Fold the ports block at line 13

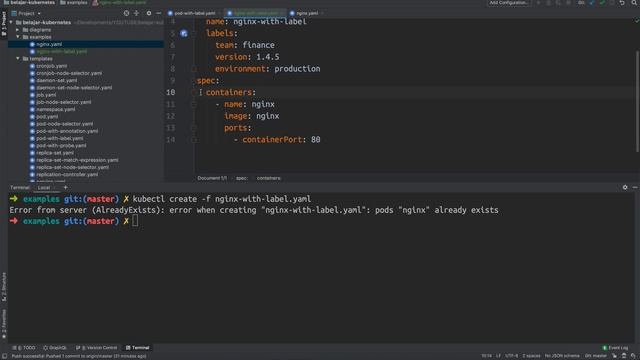coord(194,128)
